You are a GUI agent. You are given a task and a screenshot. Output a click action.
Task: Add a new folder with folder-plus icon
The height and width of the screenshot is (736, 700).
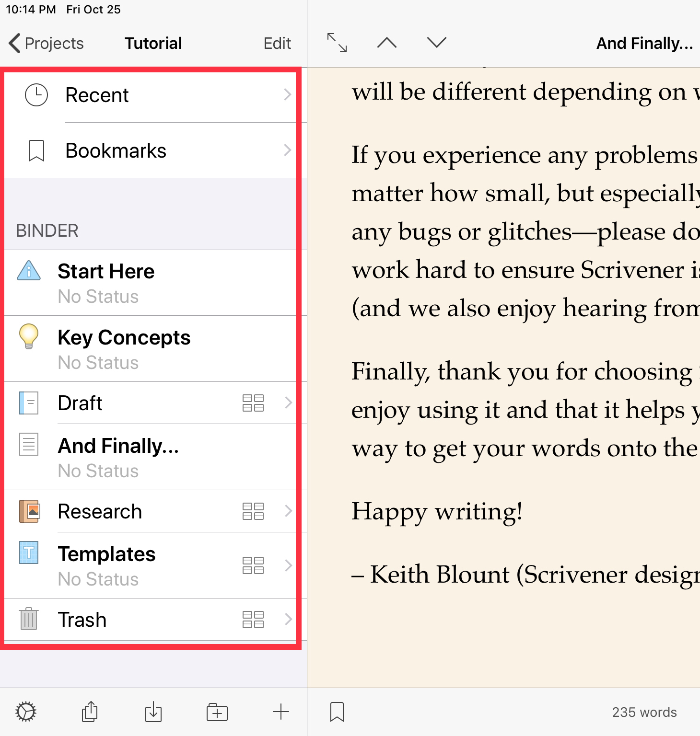217,712
